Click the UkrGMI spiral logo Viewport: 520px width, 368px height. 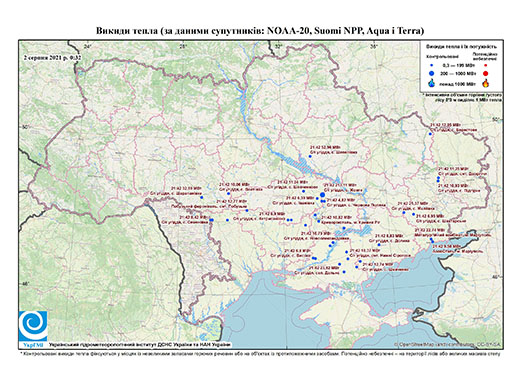point(33,326)
